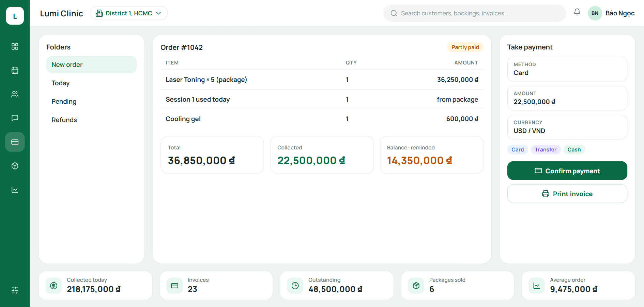Select the payments card icon in sidebar

pyautogui.click(x=15, y=142)
